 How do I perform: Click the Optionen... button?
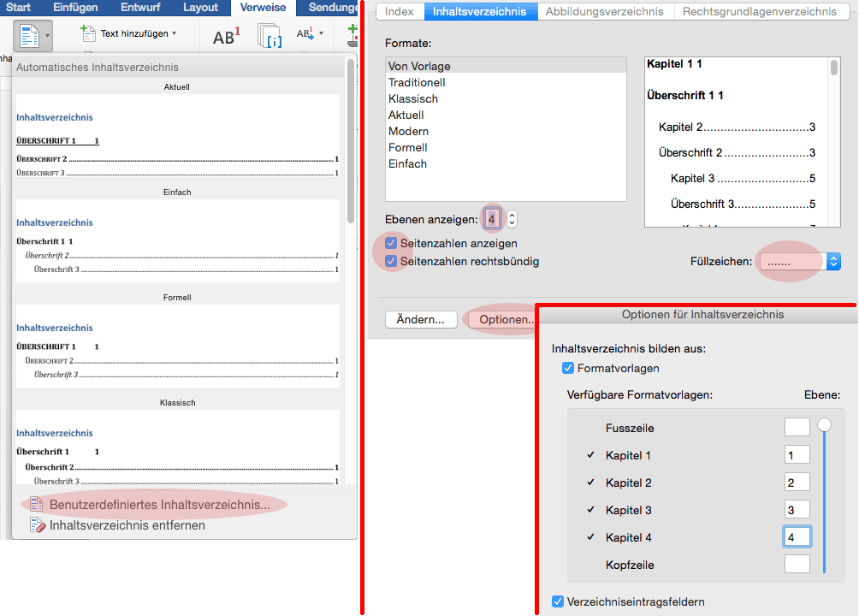pyautogui.click(x=505, y=320)
